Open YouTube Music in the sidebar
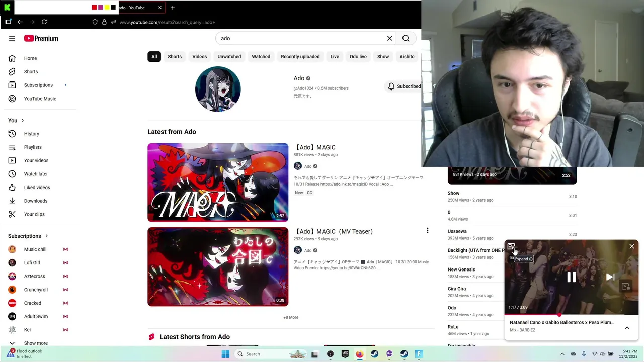The width and height of the screenshot is (644, 362). tap(40, 99)
